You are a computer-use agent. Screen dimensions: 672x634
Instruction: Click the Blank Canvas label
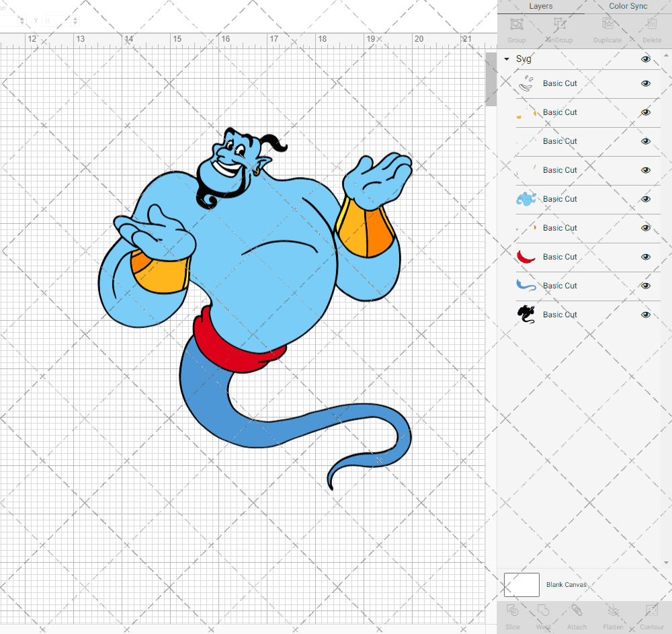tap(566, 585)
